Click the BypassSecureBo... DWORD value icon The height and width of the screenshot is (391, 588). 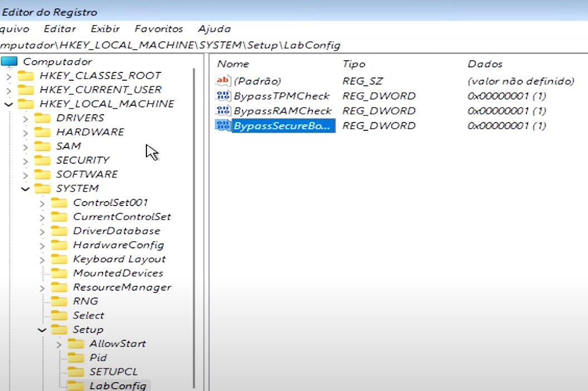tap(223, 125)
